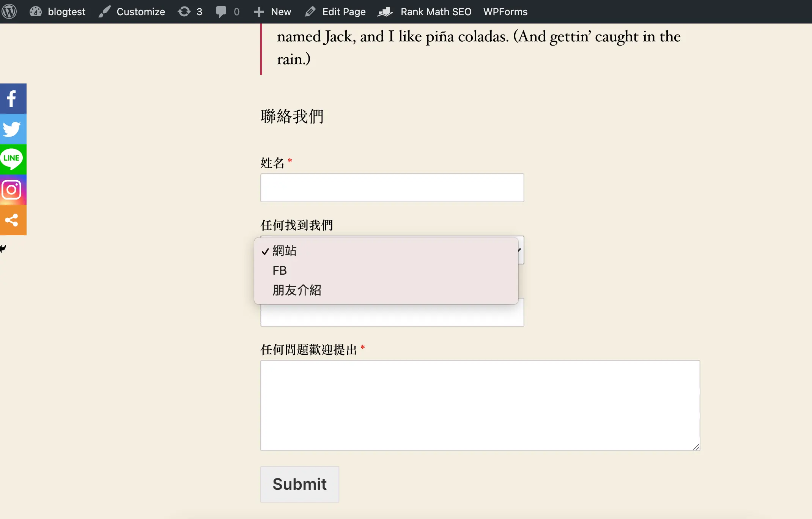Open the WordPress logo menu
The height and width of the screenshot is (519, 812).
click(x=9, y=11)
